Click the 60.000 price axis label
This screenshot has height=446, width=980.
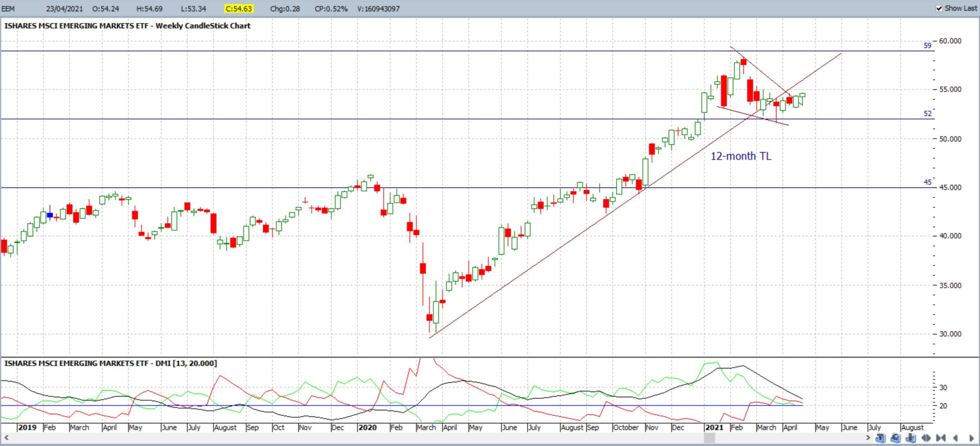950,41
